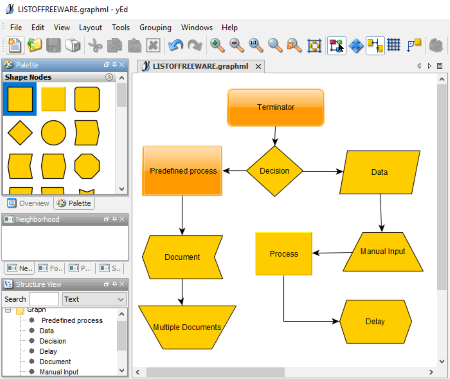Collapse the Graph tree node
Screen dimensions: 450x379
[8, 310]
